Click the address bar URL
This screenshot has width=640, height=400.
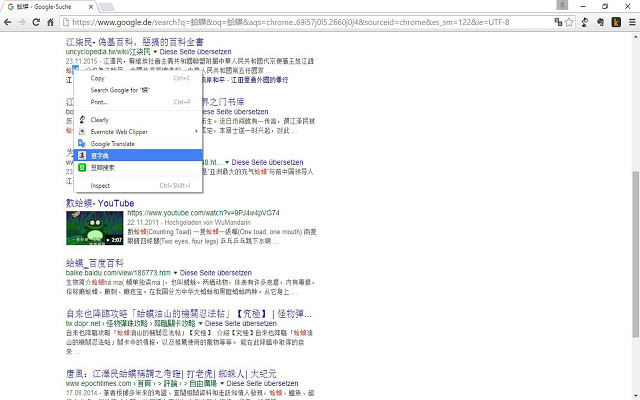click(x=291, y=22)
